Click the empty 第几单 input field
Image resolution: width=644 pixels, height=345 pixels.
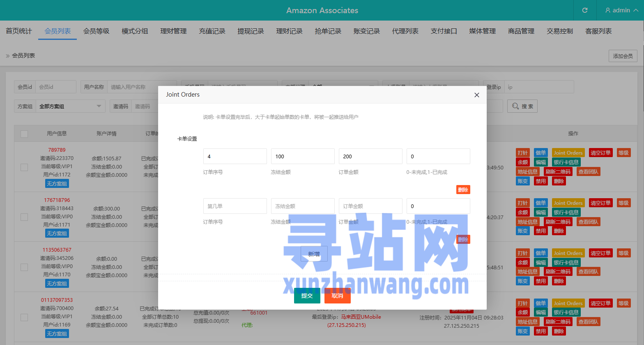[235, 206]
